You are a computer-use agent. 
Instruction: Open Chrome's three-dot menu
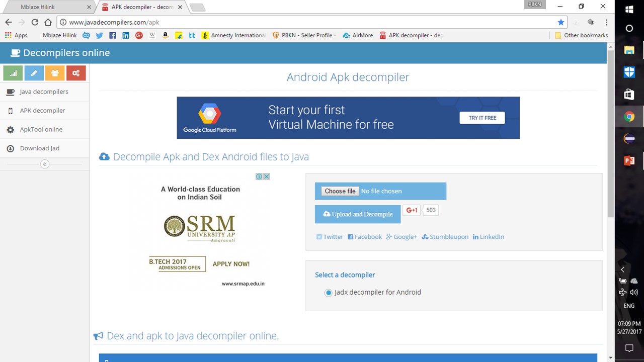pos(606,22)
